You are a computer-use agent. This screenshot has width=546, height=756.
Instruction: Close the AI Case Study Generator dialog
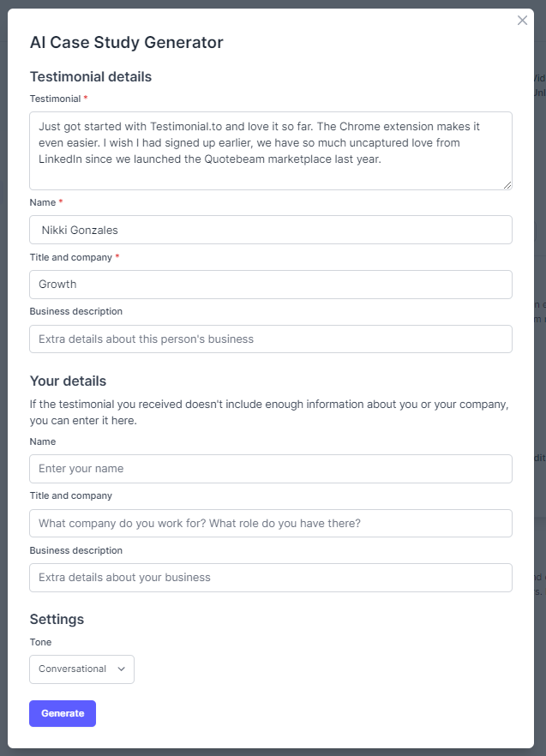(522, 21)
